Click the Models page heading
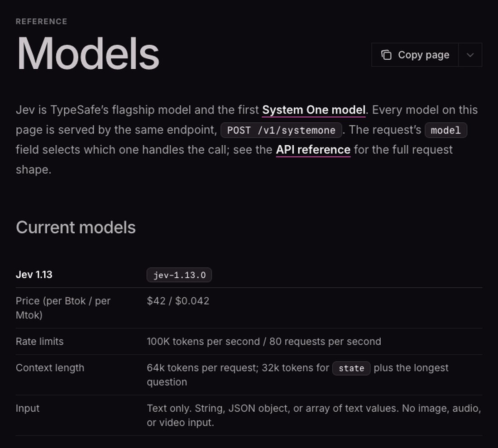The height and width of the screenshot is (448, 498). tap(88, 53)
